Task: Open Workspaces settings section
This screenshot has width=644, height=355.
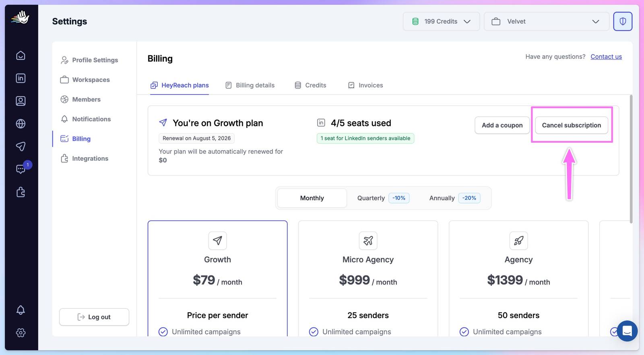Action: 85,80
